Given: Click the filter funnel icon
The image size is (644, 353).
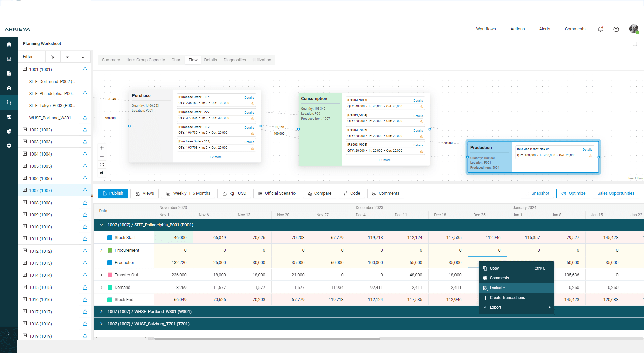Looking at the screenshot, I should (53, 57).
